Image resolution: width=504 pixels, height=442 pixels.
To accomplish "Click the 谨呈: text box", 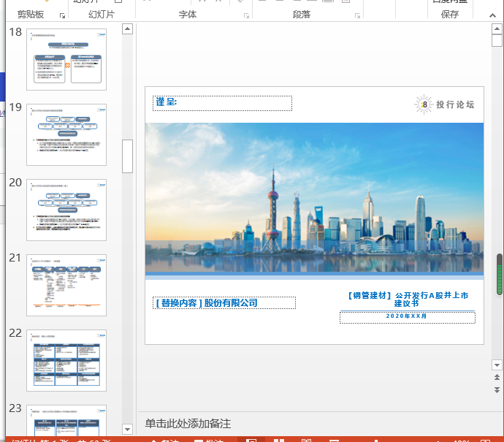I will click(x=223, y=103).
